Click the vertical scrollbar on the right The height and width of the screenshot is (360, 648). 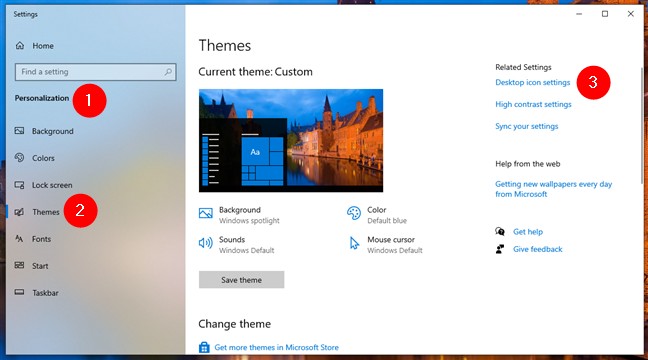(641, 126)
